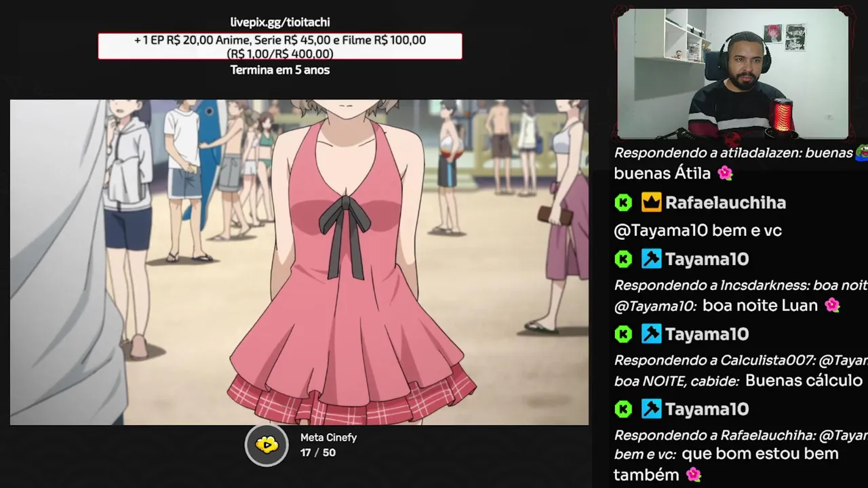Click the 'buenas Átila' message
868x488 pixels.
pos(663,174)
